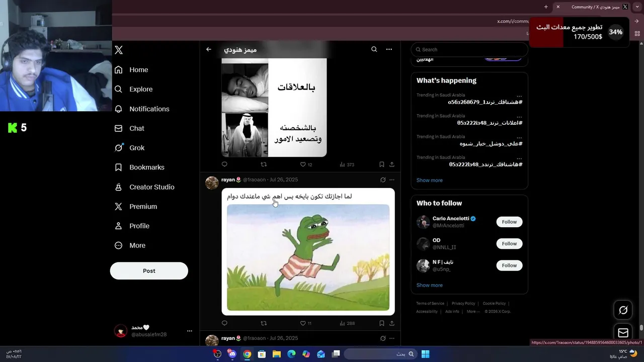The image size is (644, 362).
Task: Reply to the post with 373 views
Action: pyautogui.click(x=224, y=164)
